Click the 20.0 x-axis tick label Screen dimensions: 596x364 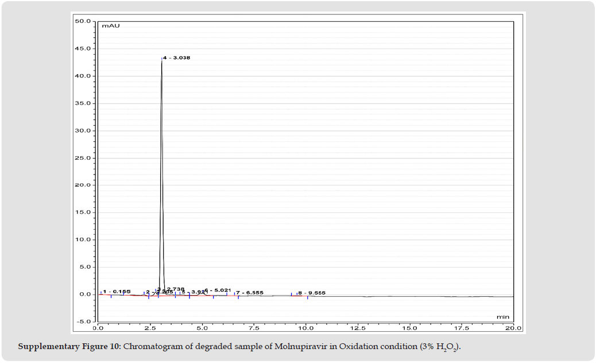coord(513,328)
